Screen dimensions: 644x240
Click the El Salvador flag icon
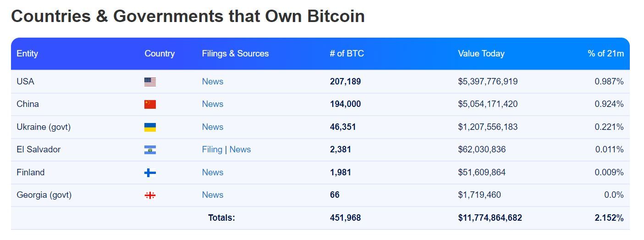tap(150, 150)
